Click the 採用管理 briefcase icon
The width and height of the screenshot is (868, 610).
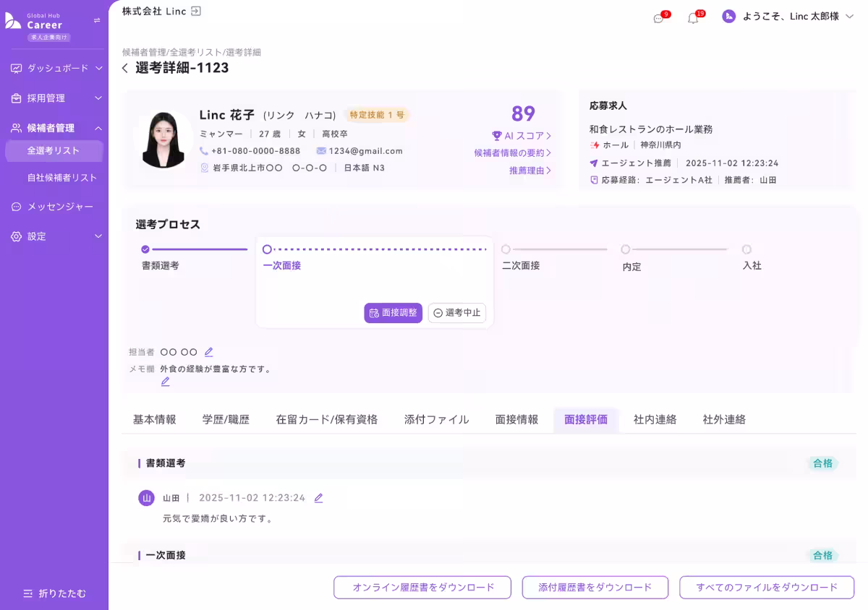[x=16, y=98]
